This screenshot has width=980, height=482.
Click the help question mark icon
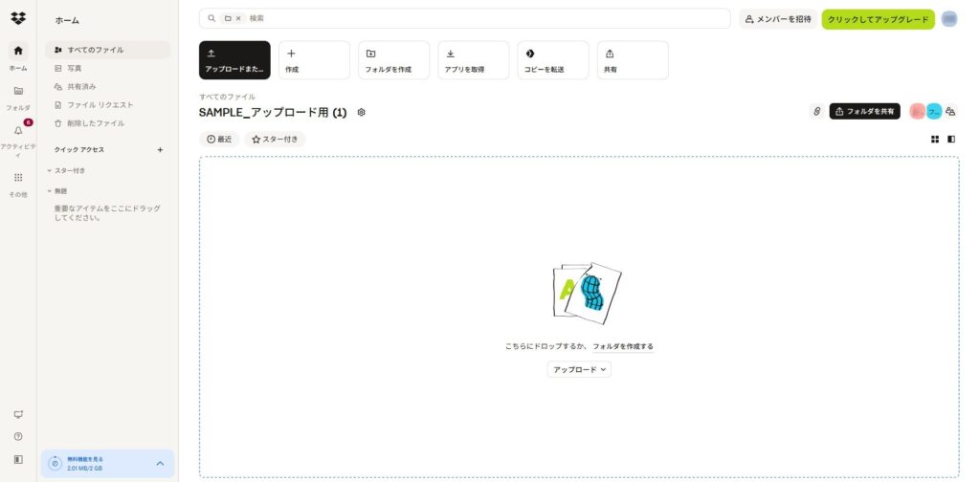coord(18,436)
